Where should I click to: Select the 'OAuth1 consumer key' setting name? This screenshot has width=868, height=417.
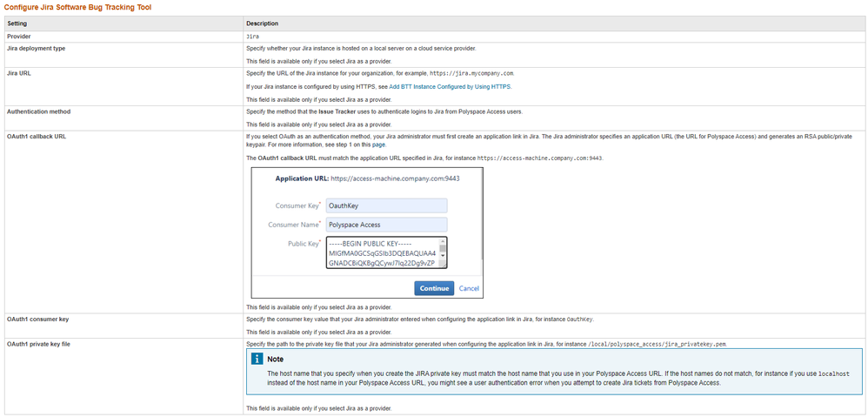click(x=37, y=319)
